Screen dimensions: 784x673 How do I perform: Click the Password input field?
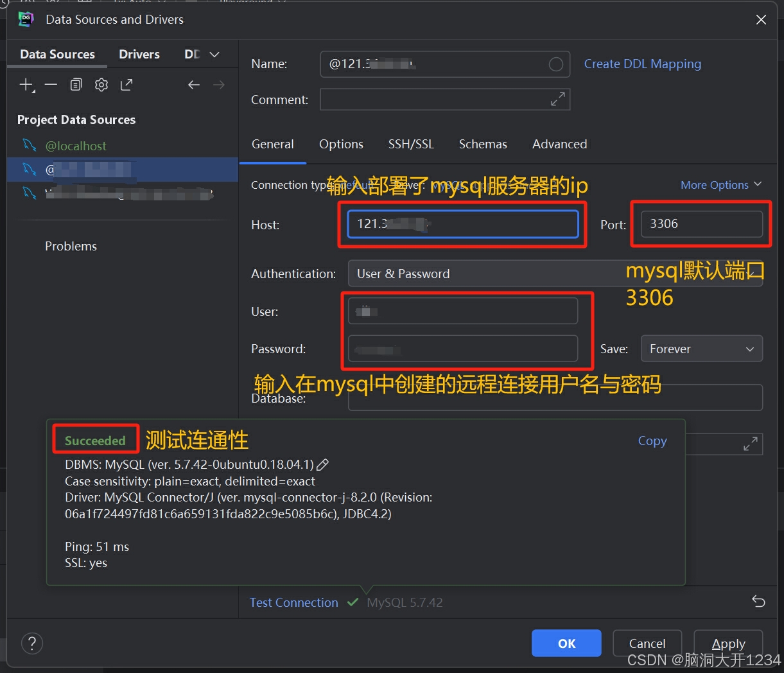click(462, 349)
